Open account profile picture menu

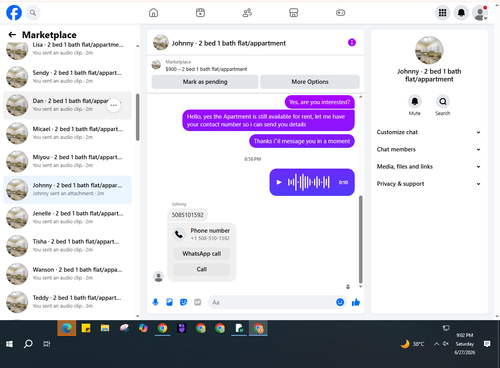pos(480,13)
